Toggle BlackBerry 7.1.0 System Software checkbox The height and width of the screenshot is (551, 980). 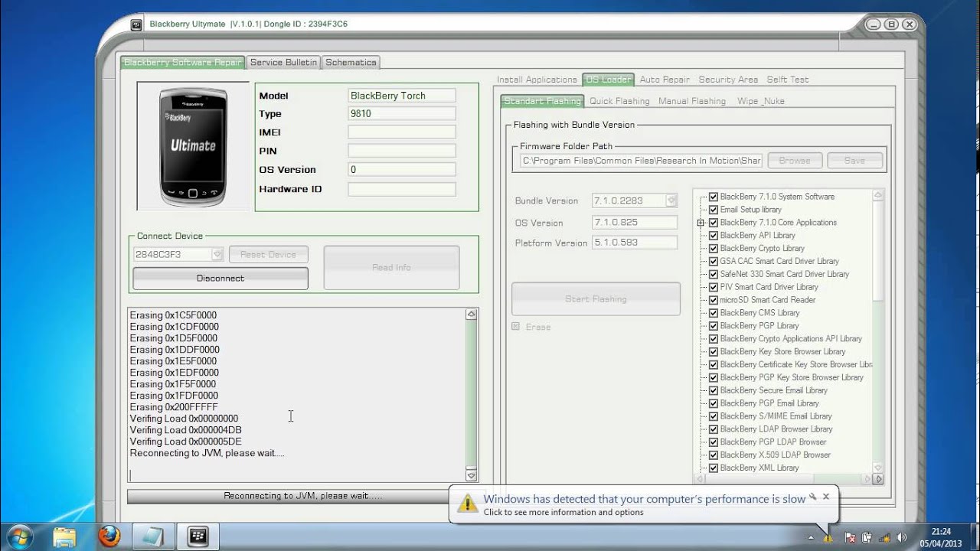714,197
